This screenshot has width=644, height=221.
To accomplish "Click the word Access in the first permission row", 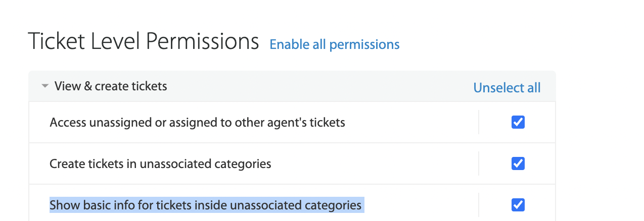I will click(x=67, y=122).
